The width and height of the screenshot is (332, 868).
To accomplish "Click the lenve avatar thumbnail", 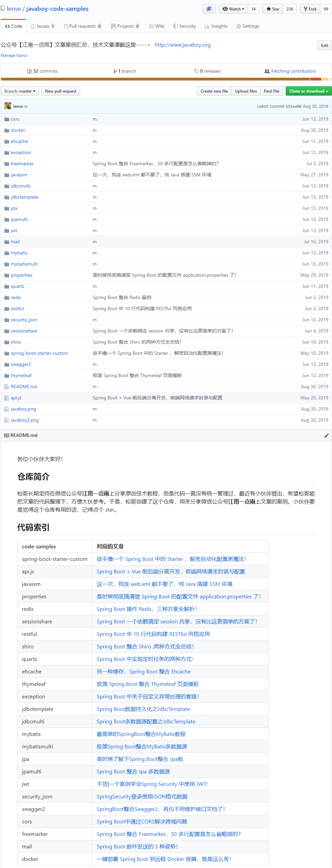I will [8, 106].
